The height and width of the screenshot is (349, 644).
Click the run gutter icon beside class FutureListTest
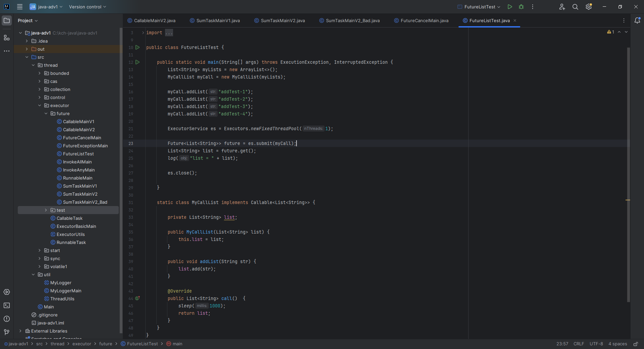(138, 47)
